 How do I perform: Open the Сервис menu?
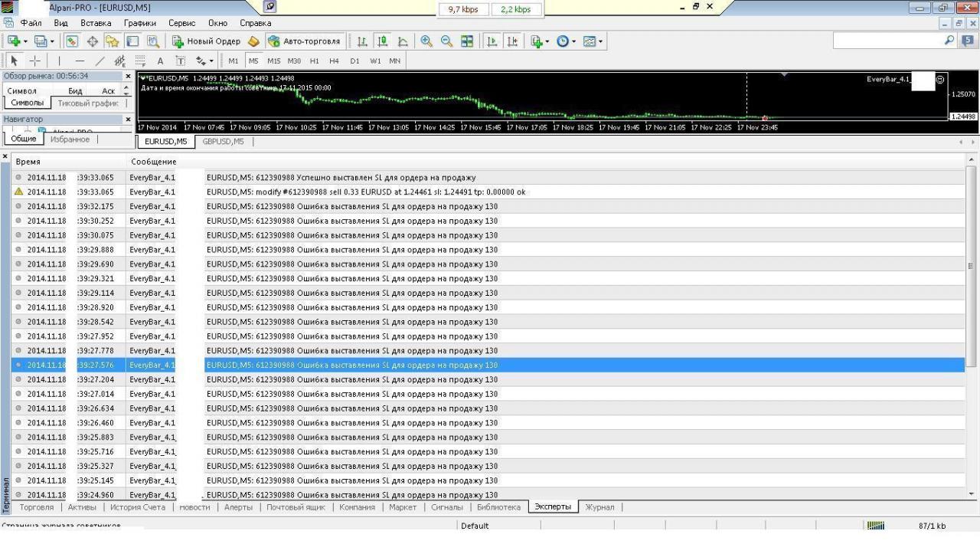pyautogui.click(x=182, y=23)
